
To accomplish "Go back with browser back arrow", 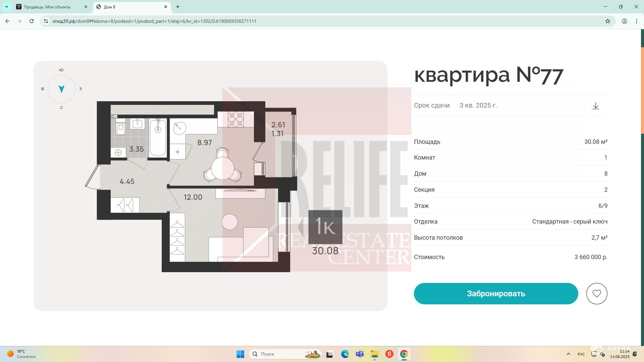I will pyautogui.click(x=7, y=21).
